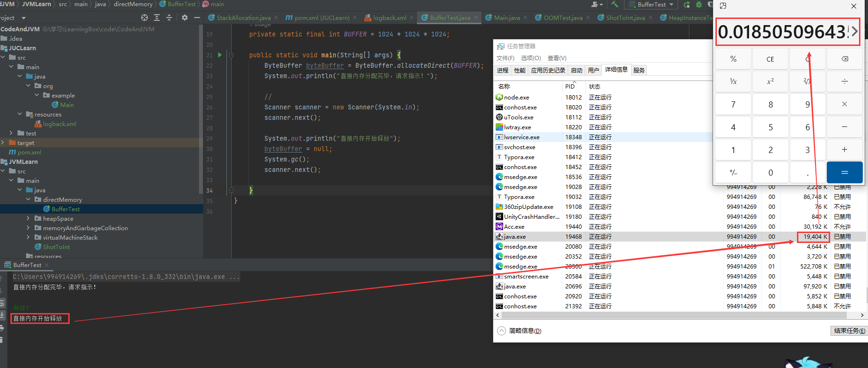Collapse details with fewer-details chevron in Task Manager
The height and width of the screenshot is (368, 868).
(x=502, y=331)
